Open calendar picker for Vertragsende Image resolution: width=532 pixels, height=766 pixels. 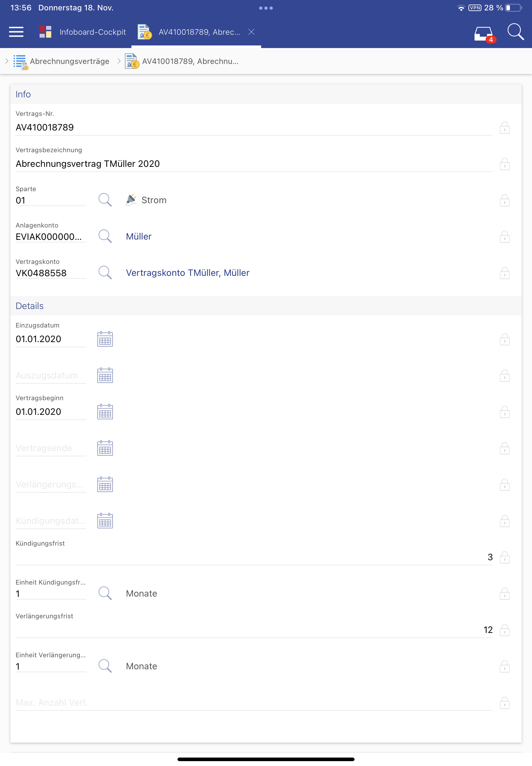click(105, 448)
